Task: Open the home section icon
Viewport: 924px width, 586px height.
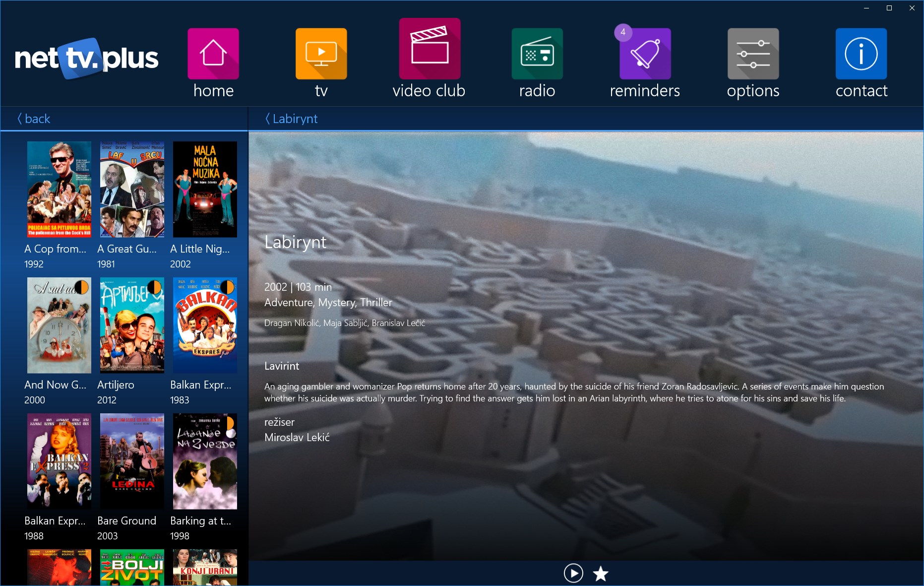Action: coord(213,54)
